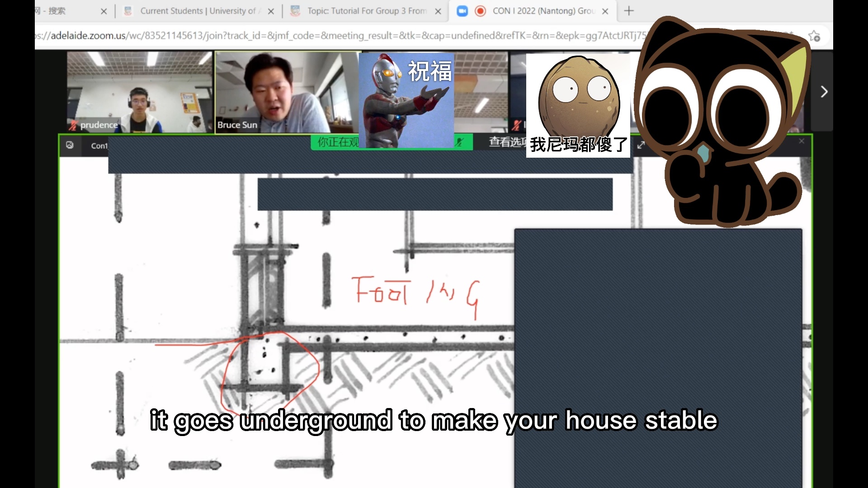Screen dimensions: 868x488
Task: Click the Con1 label on the shared screen bar
Action: pyautogui.click(x=99, y=146)
